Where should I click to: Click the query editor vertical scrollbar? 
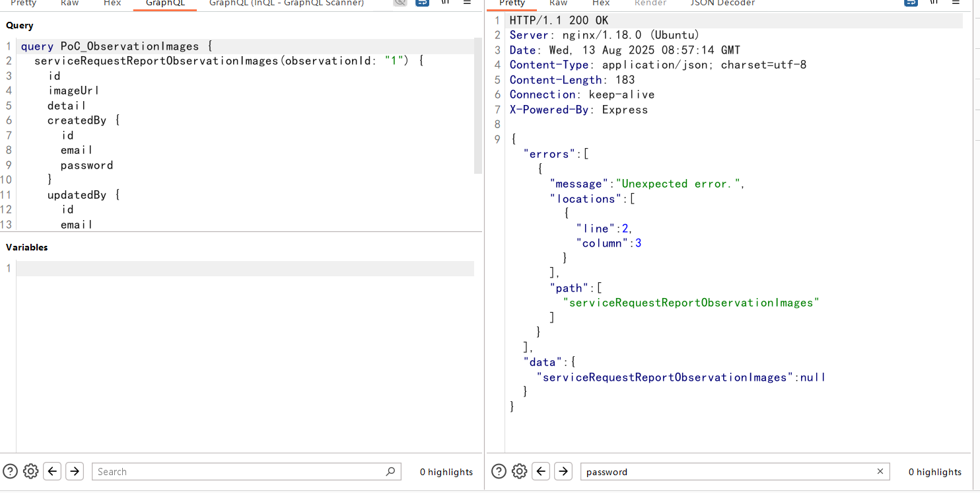pyautogui.click(x=479, y=106)
